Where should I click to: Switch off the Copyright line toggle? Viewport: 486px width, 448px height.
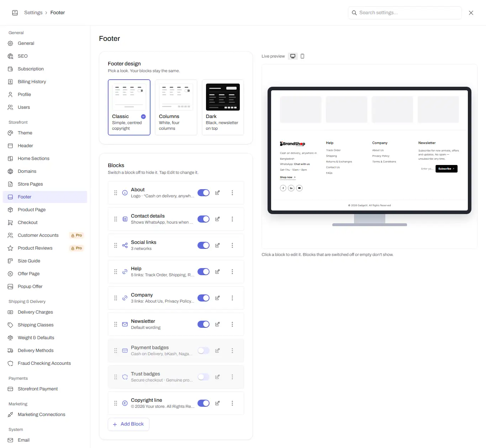click(204, 403)
